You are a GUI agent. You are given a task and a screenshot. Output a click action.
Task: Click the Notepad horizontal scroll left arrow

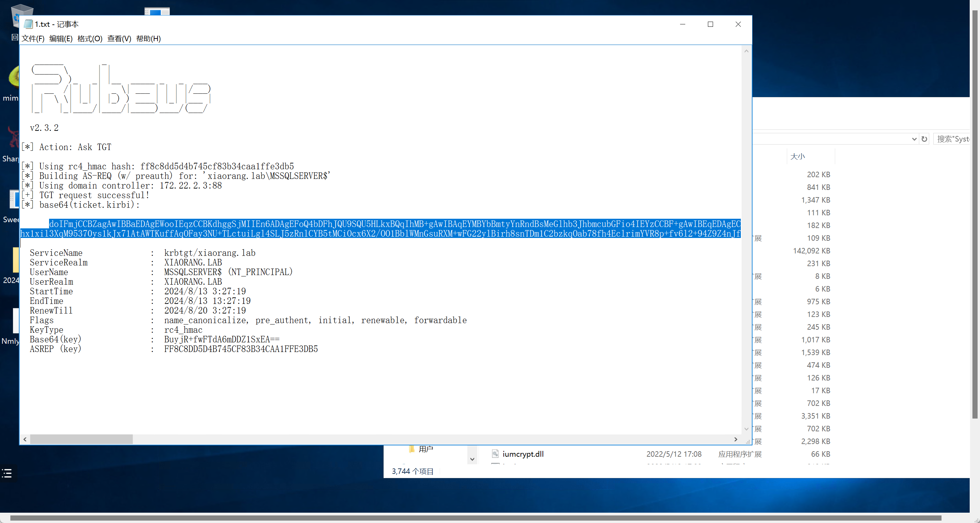click(25, 439)
